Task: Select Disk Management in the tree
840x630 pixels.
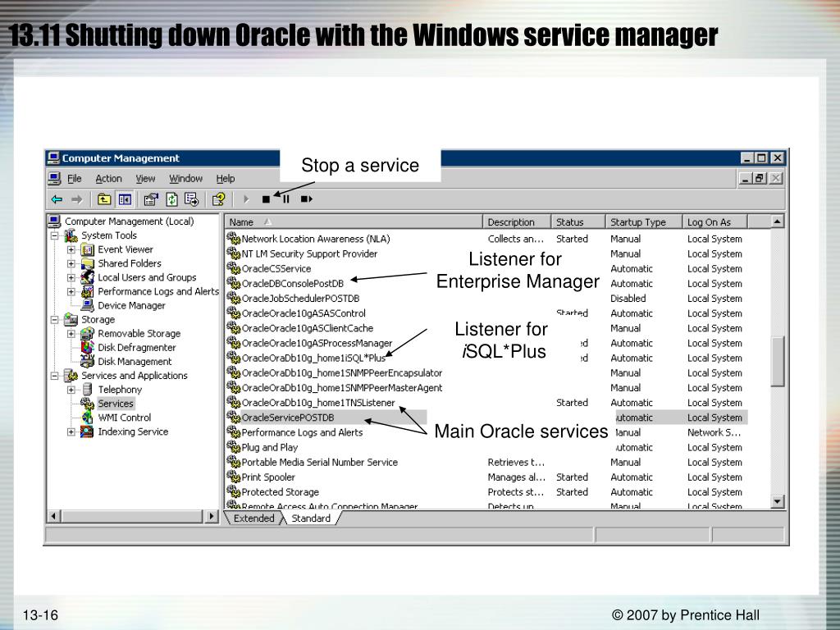Action: click(x=135, y=362)
